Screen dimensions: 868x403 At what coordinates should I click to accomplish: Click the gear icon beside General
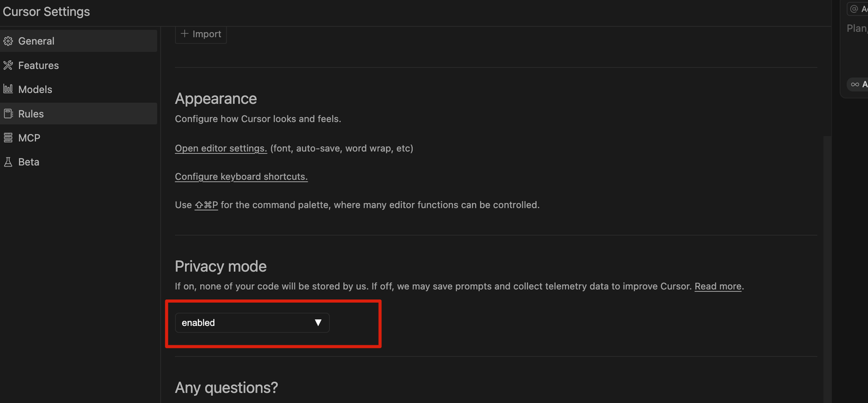(8, 41)
